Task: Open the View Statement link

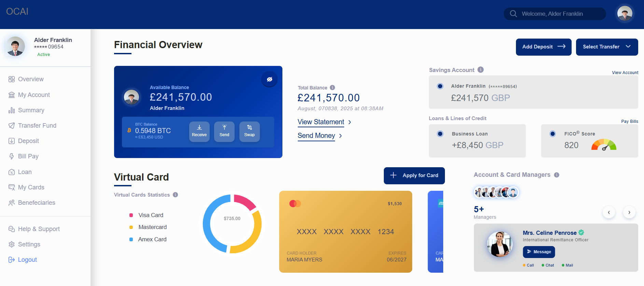Action: [x=321, y=122]
